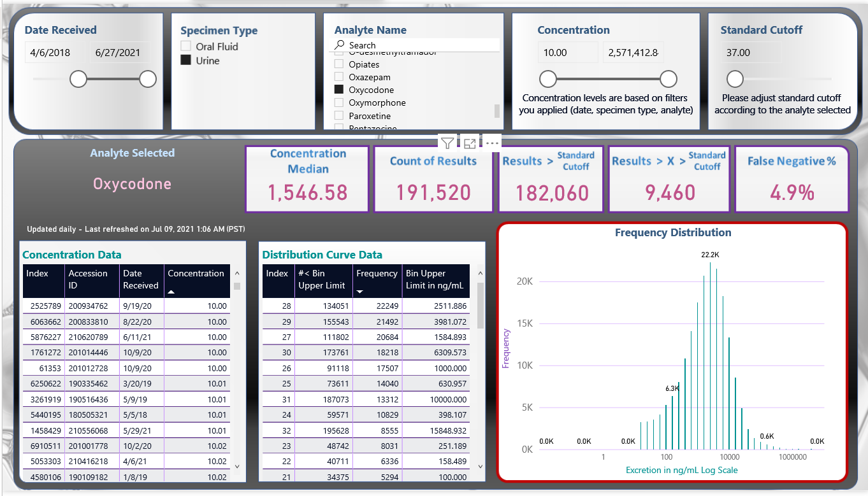868x496 pixels.
Task: Click the Analyte Name list scrollbar
Action: coord(497,111)
